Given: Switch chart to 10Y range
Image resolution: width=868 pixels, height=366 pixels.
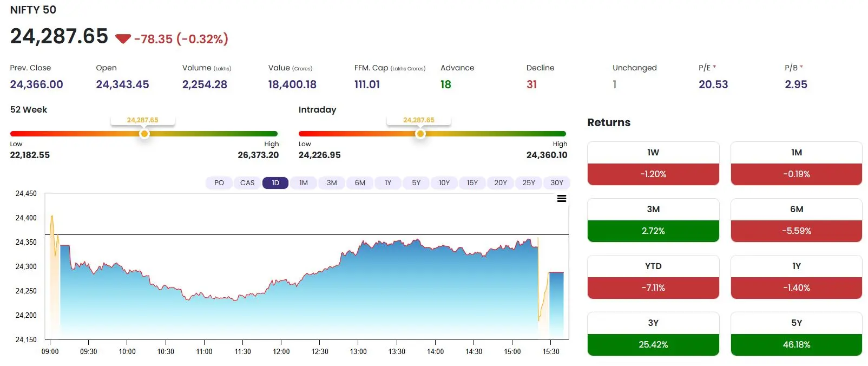Looking at the screenshot, I should point(444,183).
